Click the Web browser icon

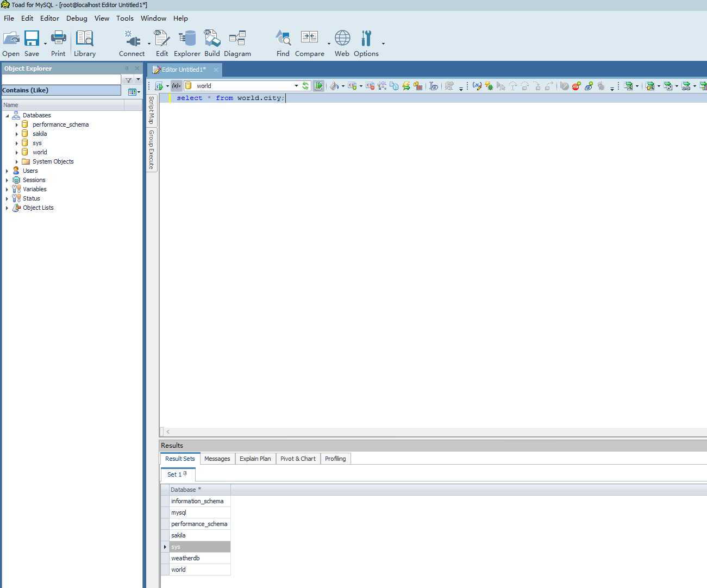tap(342, 43)
